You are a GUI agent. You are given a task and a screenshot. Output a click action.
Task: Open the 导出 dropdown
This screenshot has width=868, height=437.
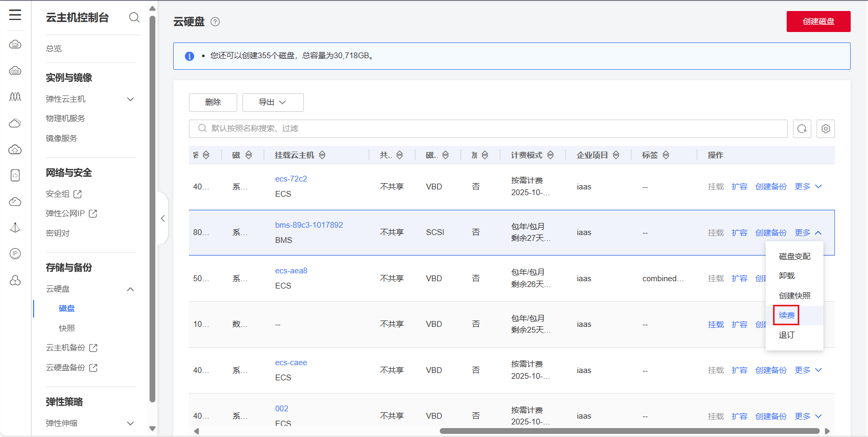point(273,102)
